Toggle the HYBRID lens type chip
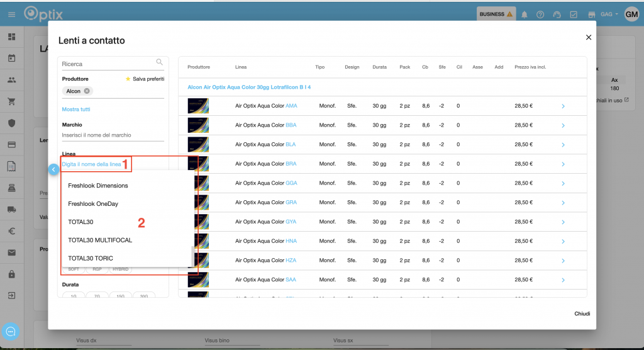This screenshot has width=644, height=350. point(120,269)
